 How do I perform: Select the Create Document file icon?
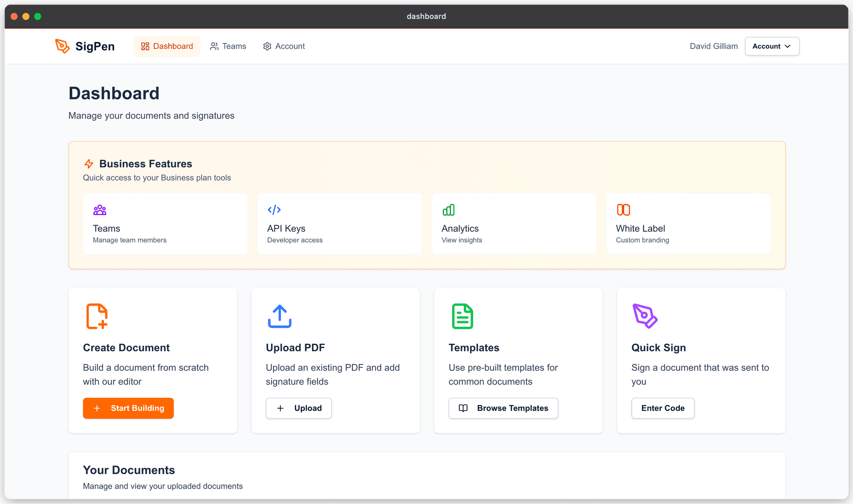tap(97, 316)
